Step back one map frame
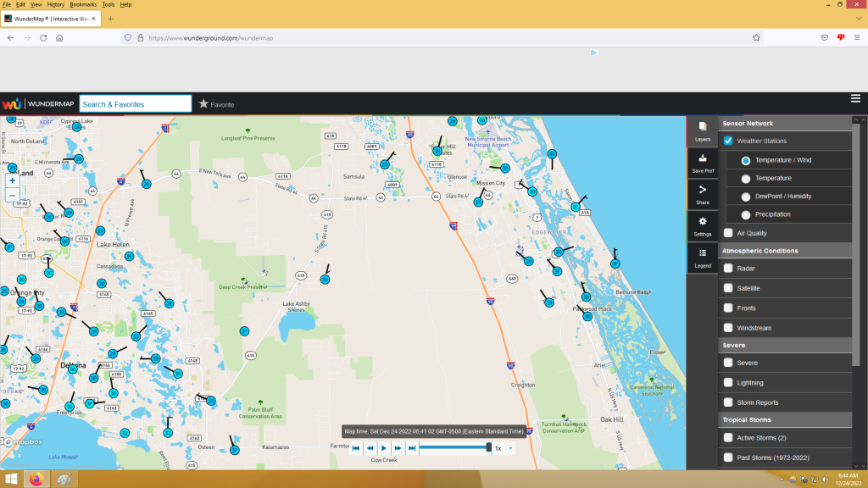Screen dimensions: 868x488 (x=370, y=448)
